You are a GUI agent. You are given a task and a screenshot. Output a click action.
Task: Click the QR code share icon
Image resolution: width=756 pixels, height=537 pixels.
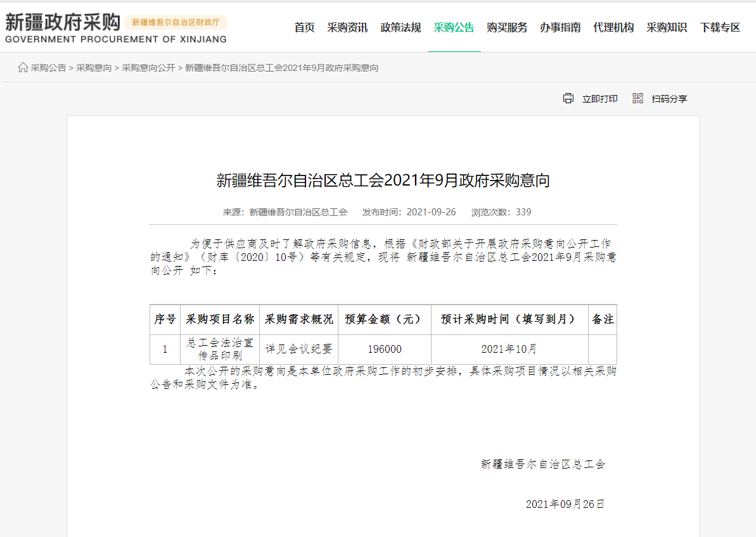(x=637, y=98)
